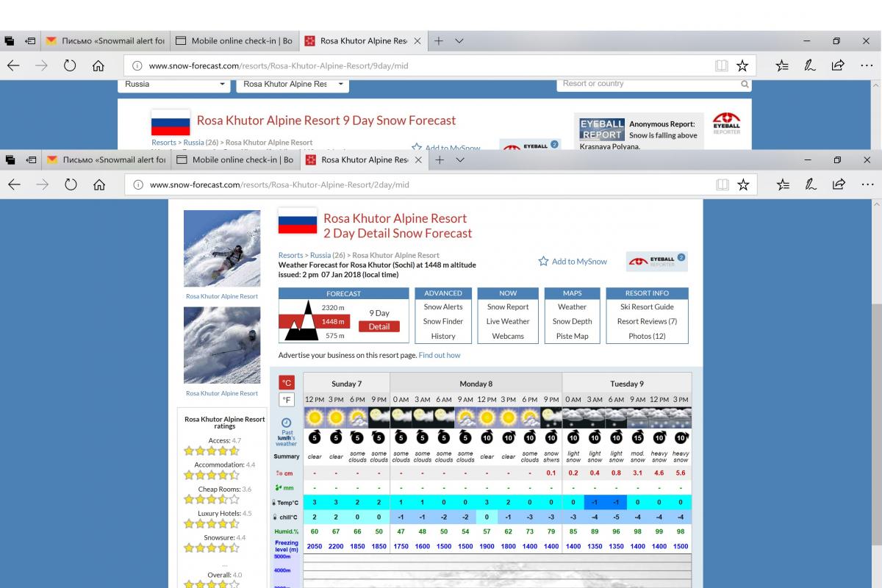Share the 9day page from back window
Viewport: 882px width, 588px height.
[x=838, y=65]
